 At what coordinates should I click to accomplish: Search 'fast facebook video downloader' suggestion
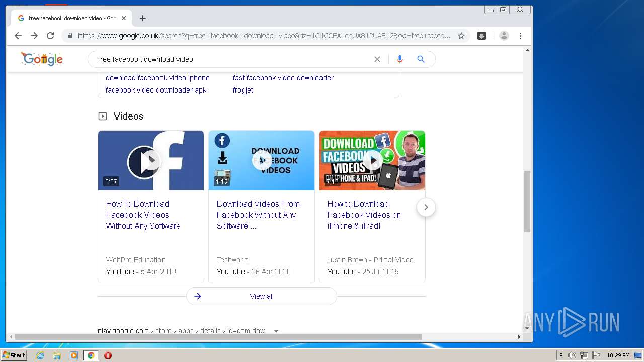coord(283,78)
